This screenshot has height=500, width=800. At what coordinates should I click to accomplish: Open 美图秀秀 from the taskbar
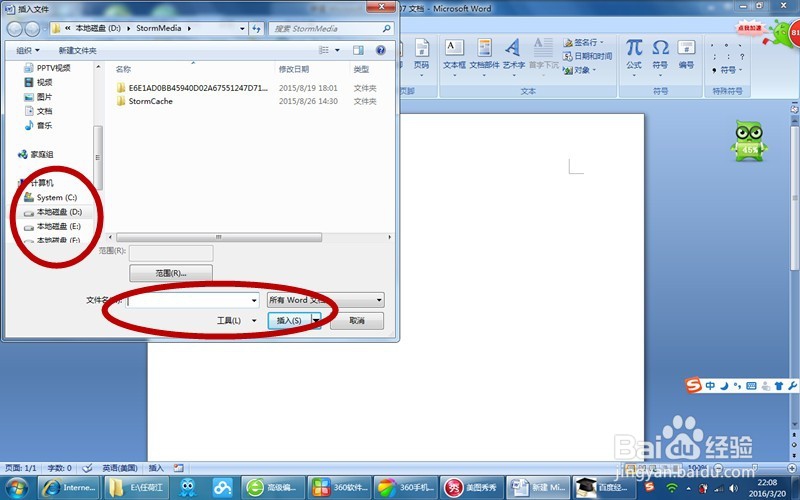click(x=472, y=488)
